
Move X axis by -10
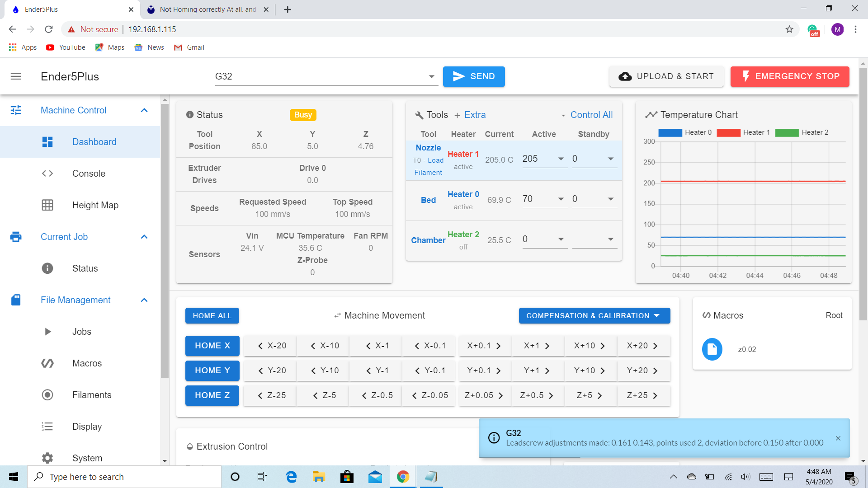pyautogui.click(x=324, y=346)
